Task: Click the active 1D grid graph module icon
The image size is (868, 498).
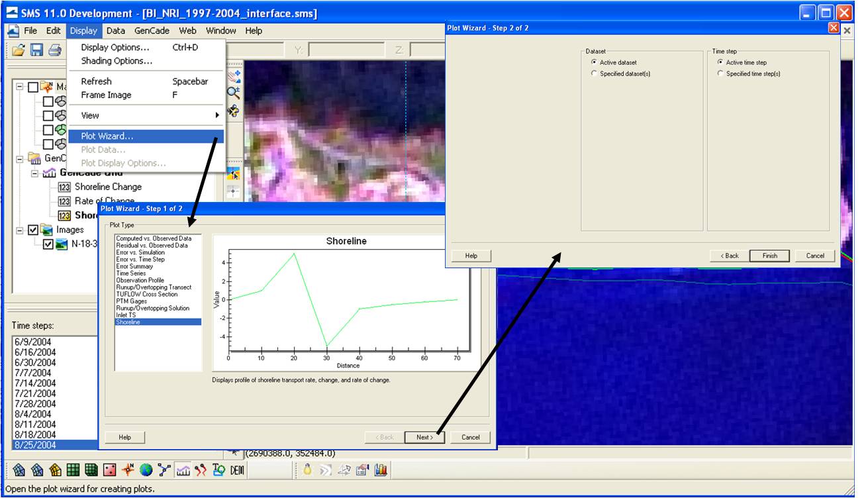Action: click(183, 470)
